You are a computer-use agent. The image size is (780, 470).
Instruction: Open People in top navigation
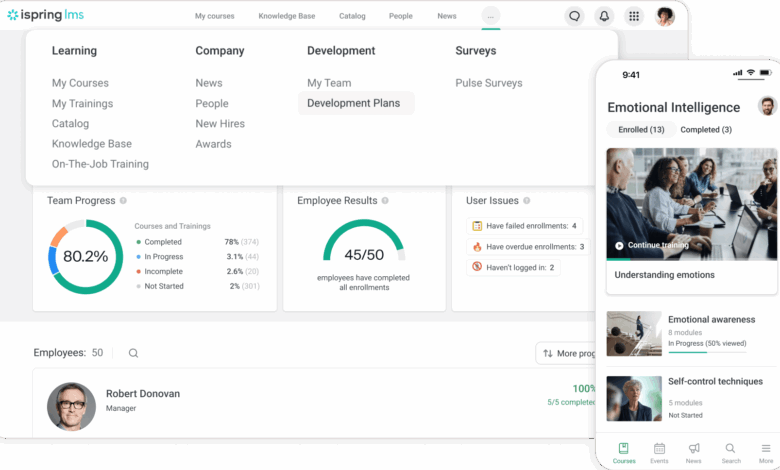click(401, 16)
